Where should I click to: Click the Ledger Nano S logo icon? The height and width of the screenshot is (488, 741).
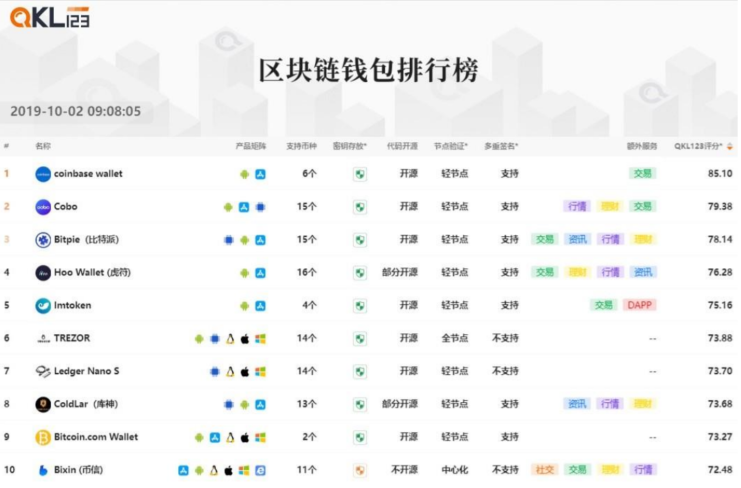pyautogui.click(x=43, y=372)
